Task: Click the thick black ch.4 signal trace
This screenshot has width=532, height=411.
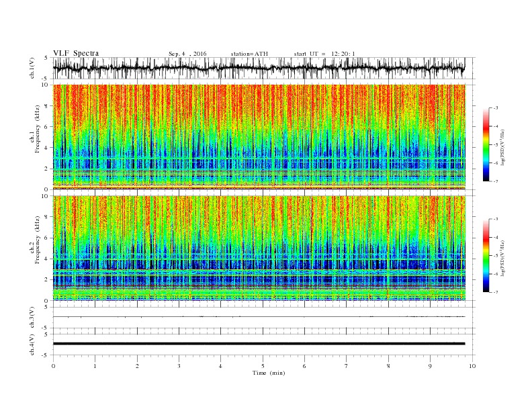Action: pos(259,344)
